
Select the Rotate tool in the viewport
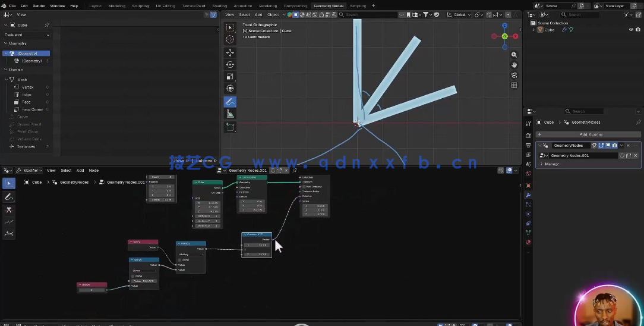[230, 64]
